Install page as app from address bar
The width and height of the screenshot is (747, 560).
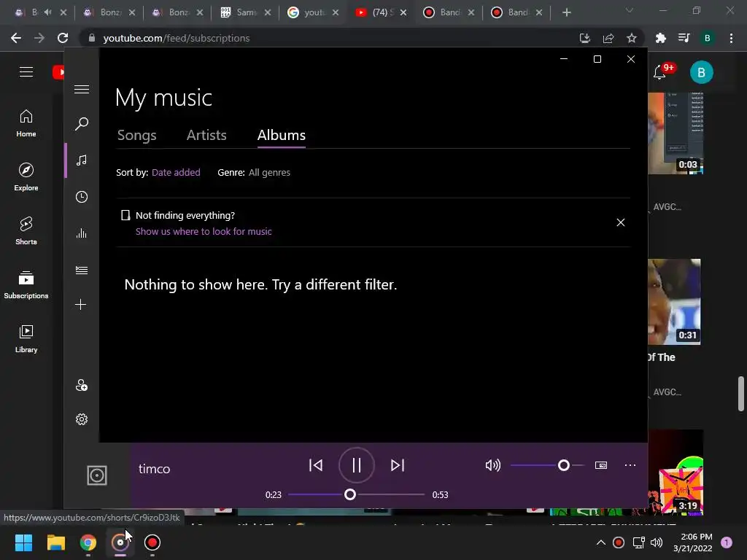[584, 38]
